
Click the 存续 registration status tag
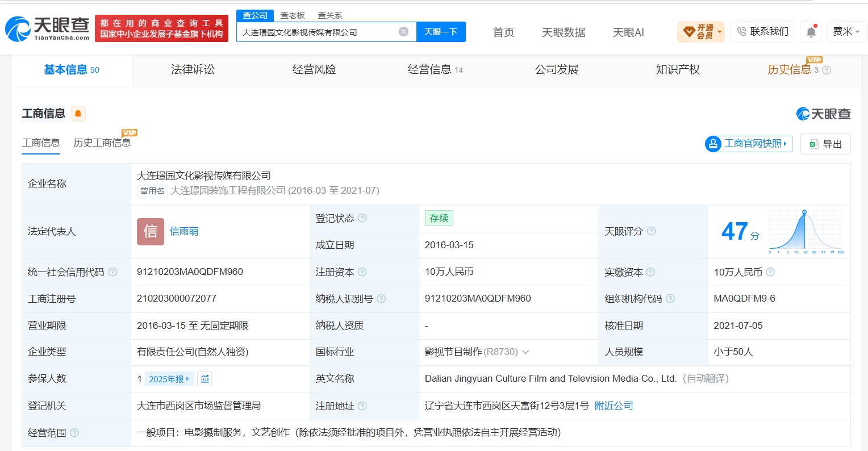tap(439, 218)
